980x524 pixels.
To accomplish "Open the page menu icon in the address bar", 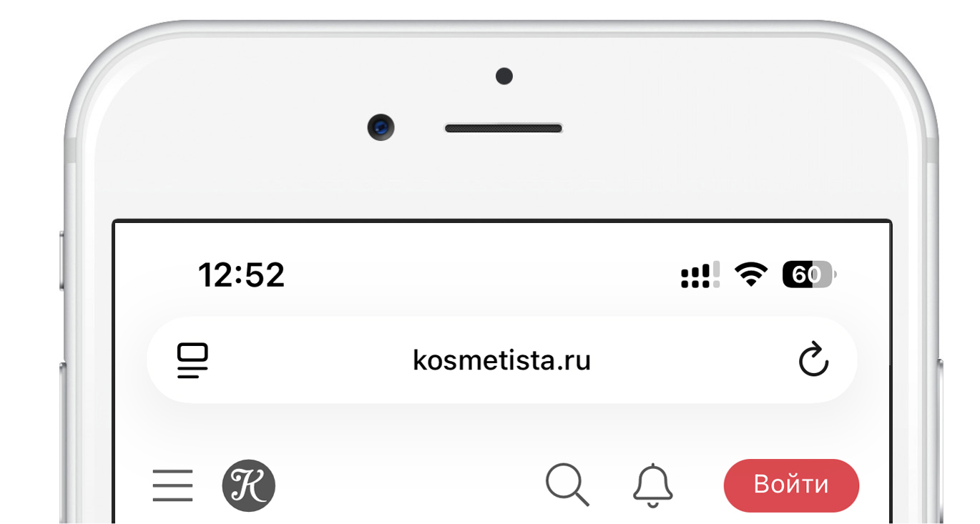I will [192, 360].
